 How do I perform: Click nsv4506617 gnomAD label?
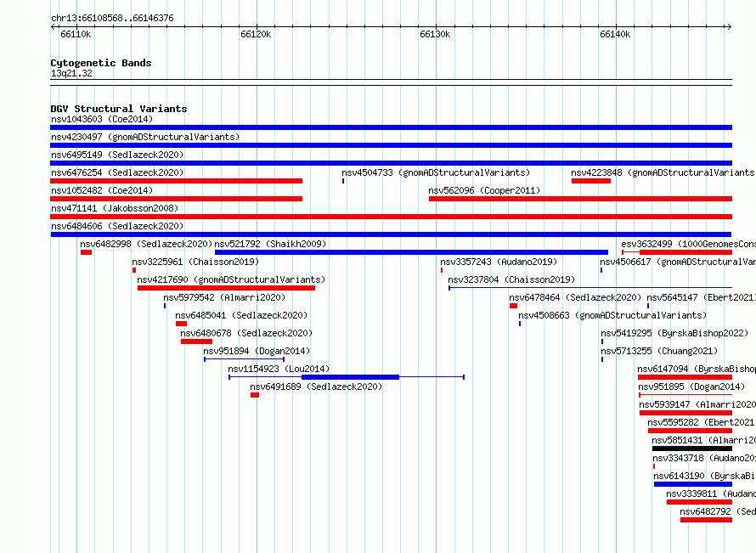(677, 262)
